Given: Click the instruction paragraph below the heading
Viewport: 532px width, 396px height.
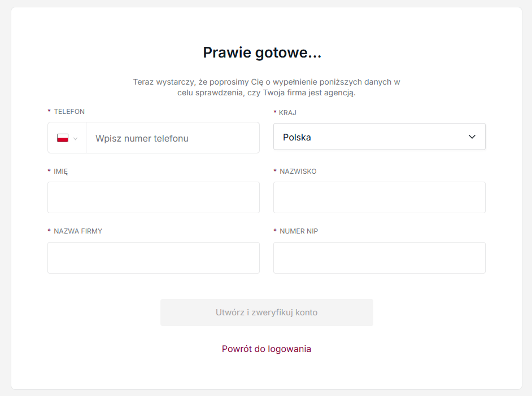Looking at the screenshot, I should tap(267, 87).
